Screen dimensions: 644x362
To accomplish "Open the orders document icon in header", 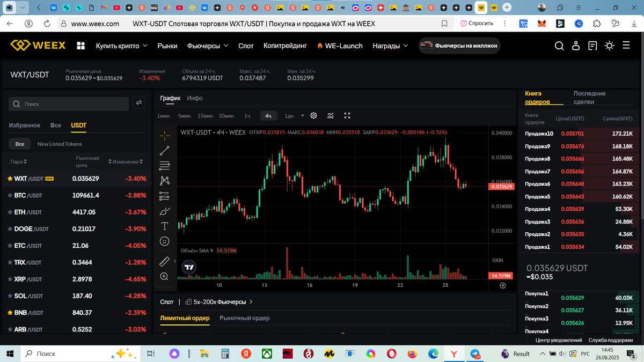I will 592,46.
